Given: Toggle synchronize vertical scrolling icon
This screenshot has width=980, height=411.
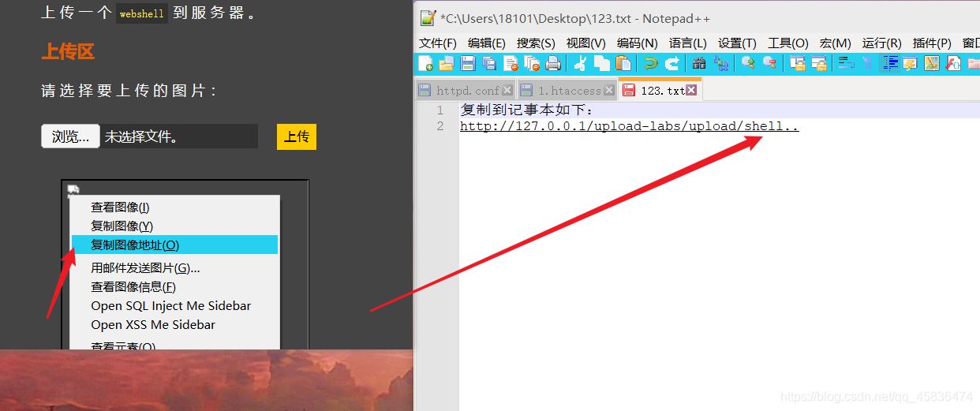Looking at the screenshot, I should tap(798, 64).
